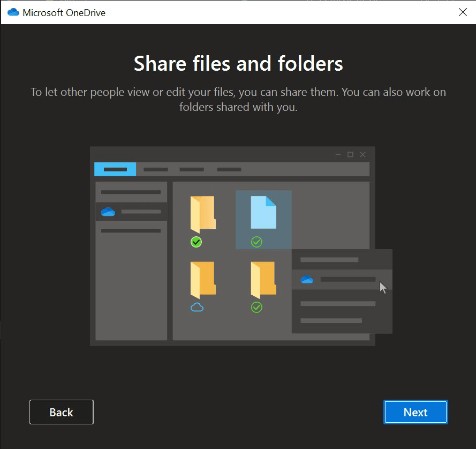Viewport: 476px width, 449px height.
Task: Click the "Share files and folders" heading
Action: click(x=238, y=63)
